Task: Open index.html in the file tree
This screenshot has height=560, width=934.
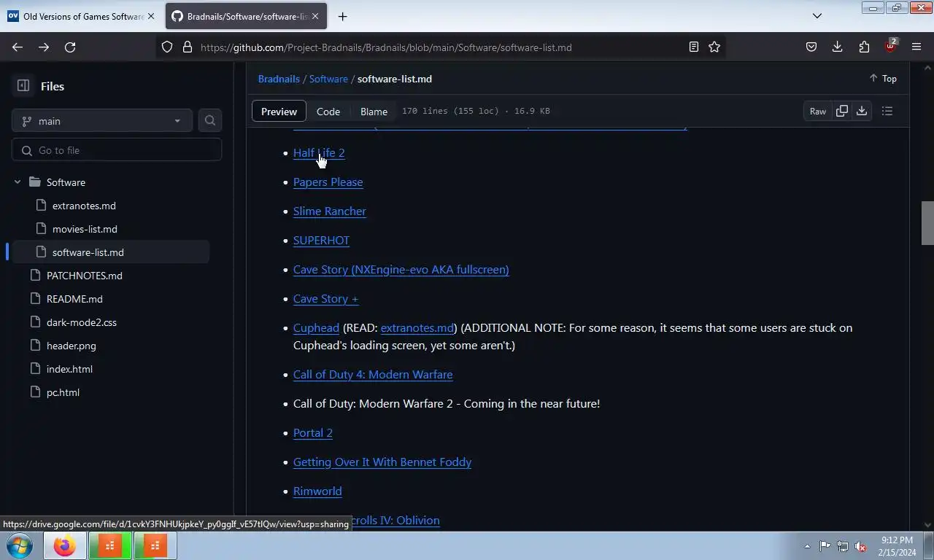Action: click(x=69, y=369)
